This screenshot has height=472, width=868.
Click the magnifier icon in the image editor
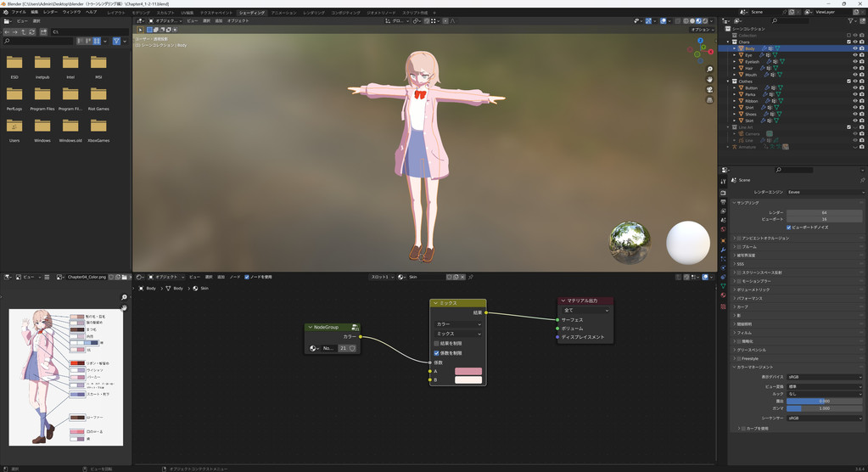click(x=124, y=297)
